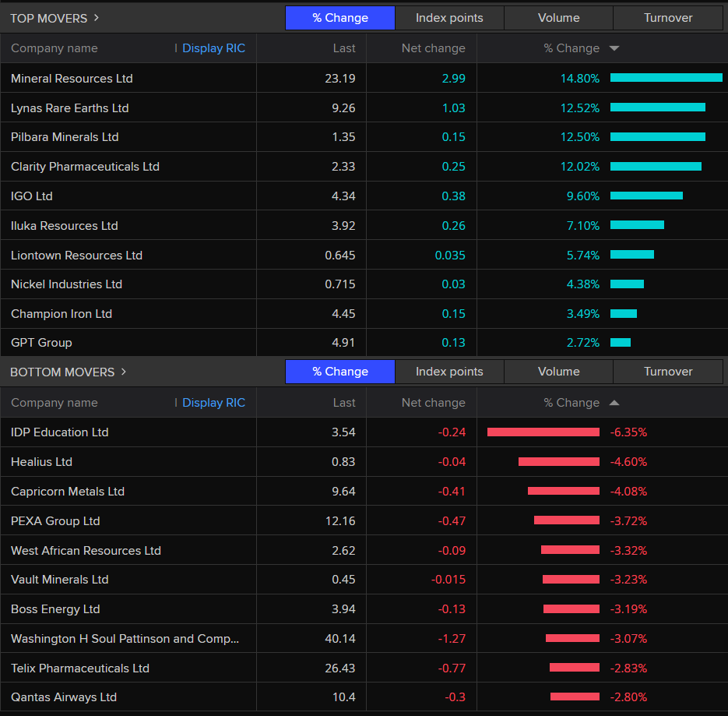The width and height of the screenshot is (728, 716).
Task: Toggle ascending sort arrow in Bottom Movers
Action: tap(614, 403)
